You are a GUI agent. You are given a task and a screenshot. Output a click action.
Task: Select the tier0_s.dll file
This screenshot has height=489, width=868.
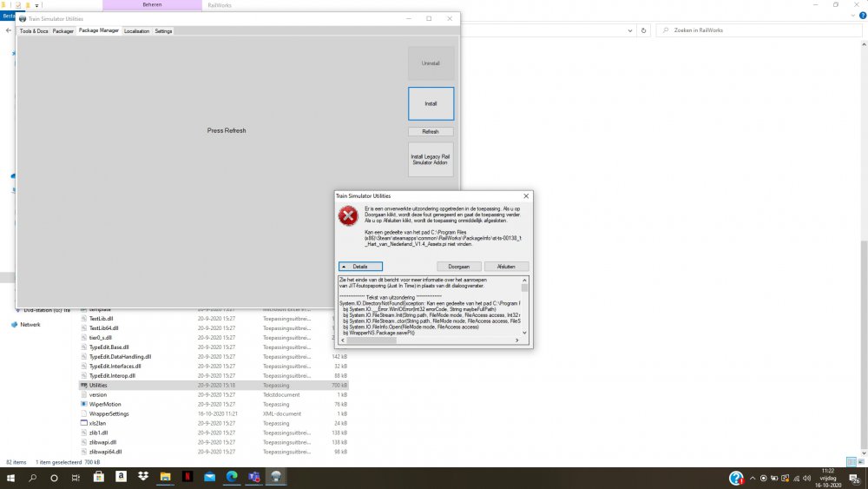coord(100,338)
